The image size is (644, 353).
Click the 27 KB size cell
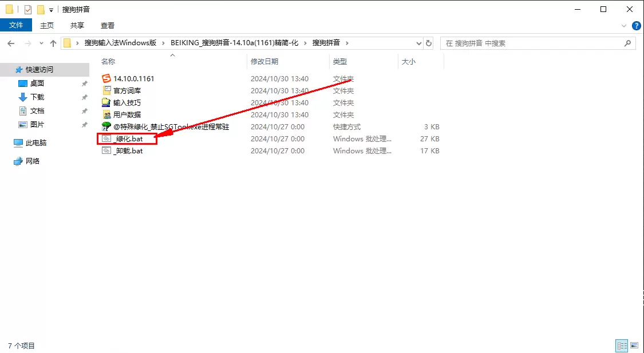coord(429,138)
